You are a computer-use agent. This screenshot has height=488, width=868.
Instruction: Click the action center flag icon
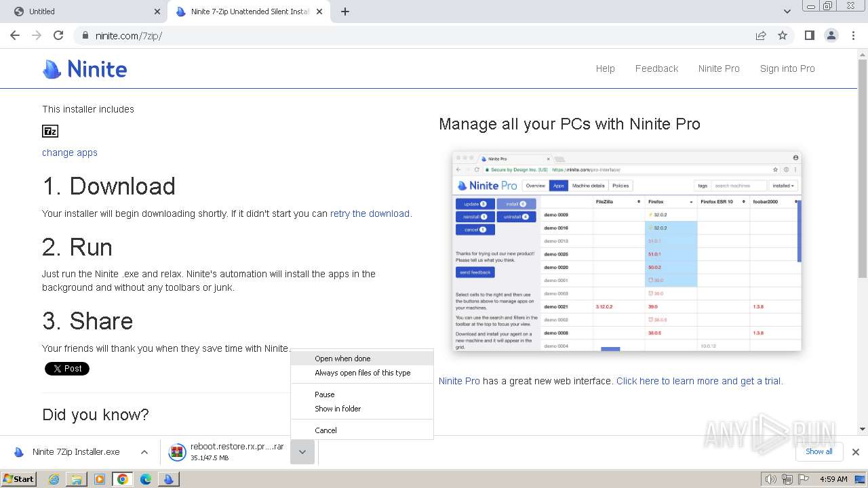[804, 479]
